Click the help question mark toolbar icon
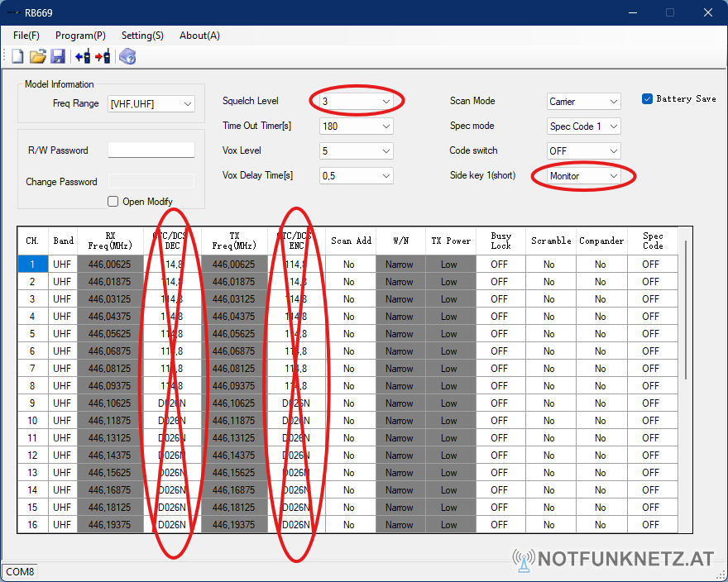The width and height of the screenshot is (728, 582). (127, 56)
